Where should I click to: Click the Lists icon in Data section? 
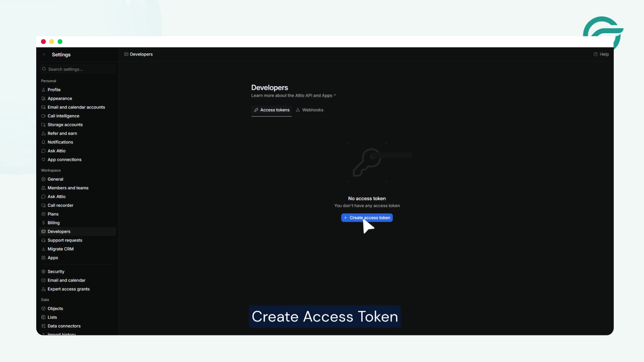coord(43,317)
